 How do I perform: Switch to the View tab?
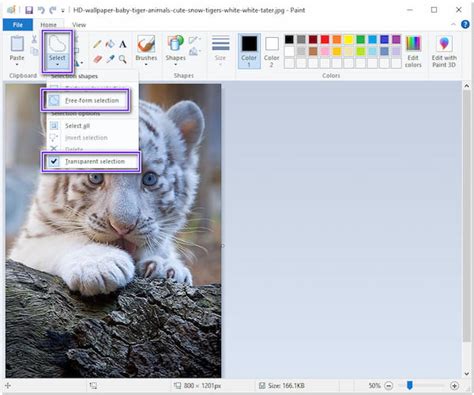coord(79,25)
